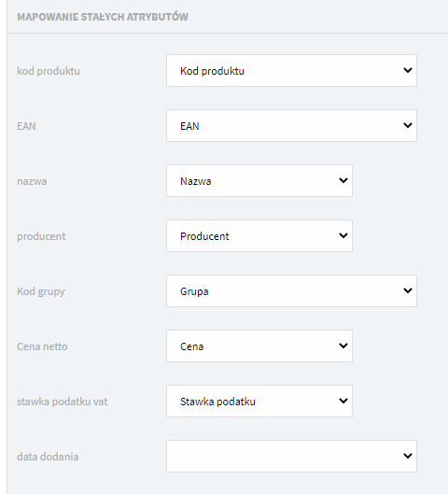Screen dimensions: 448x494
Task: Click the 'Cena netto' field label
Action: 42,346
